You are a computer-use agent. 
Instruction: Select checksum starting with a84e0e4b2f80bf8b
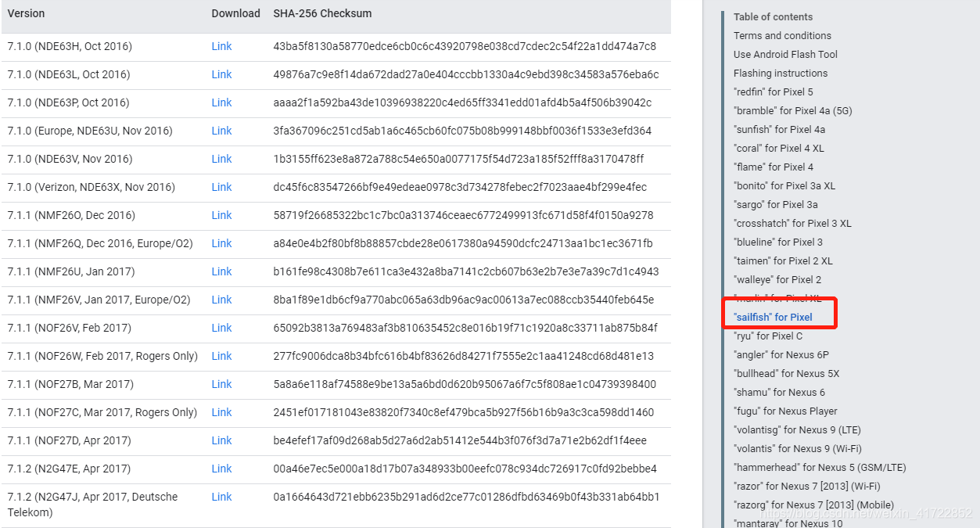(x=463, y=243)
